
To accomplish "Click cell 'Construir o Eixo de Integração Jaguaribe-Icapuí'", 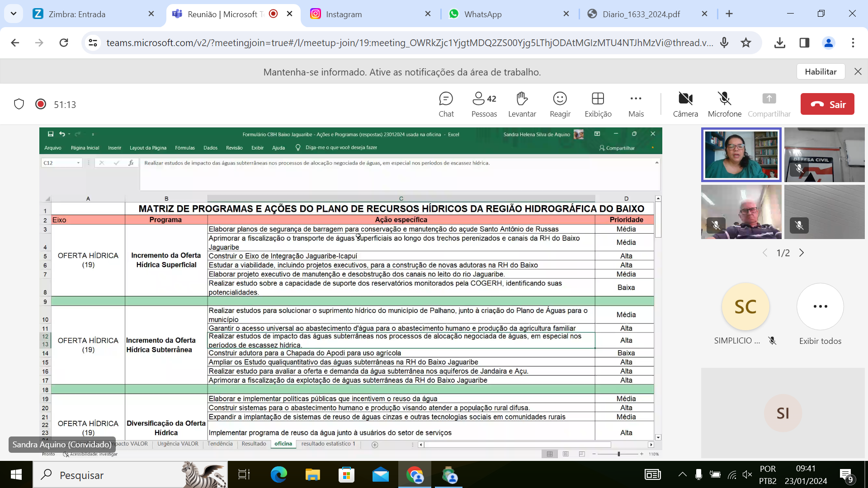I will pos(401,256).
